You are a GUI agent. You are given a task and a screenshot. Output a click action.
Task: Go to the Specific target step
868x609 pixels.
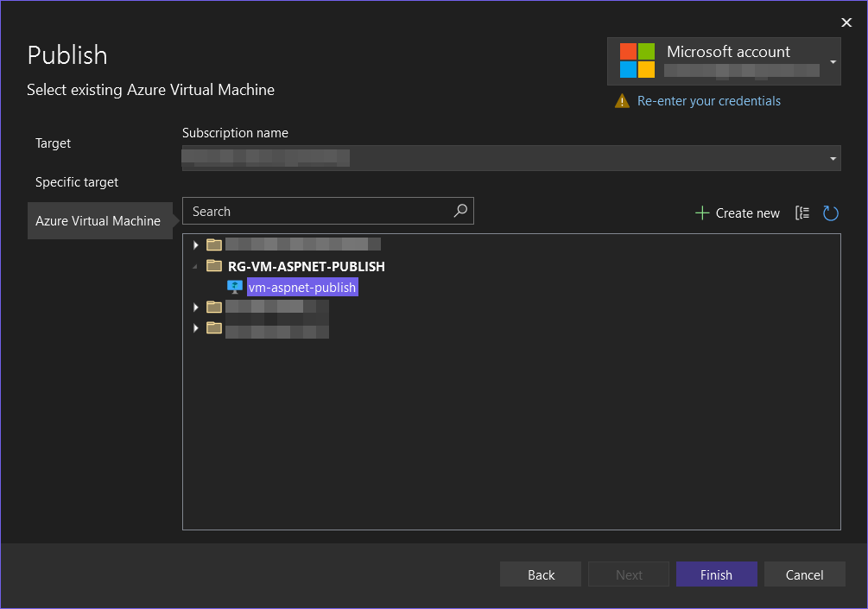click(x=77, y=182)
